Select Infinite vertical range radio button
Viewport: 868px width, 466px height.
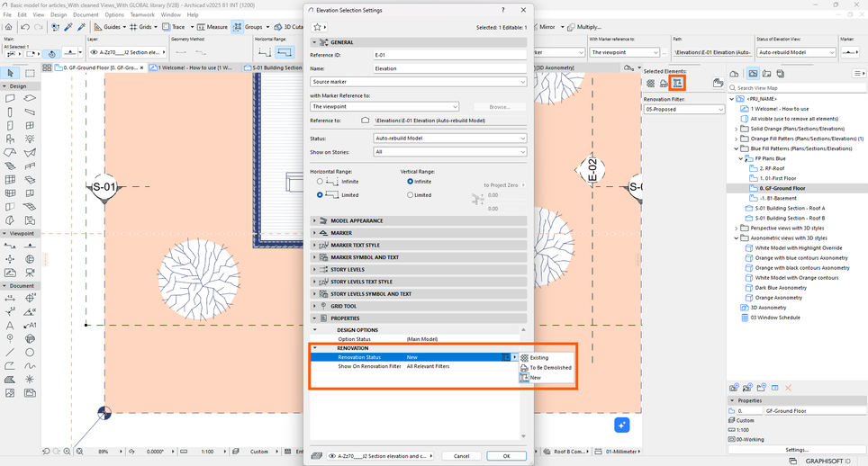tap(411, 182)
